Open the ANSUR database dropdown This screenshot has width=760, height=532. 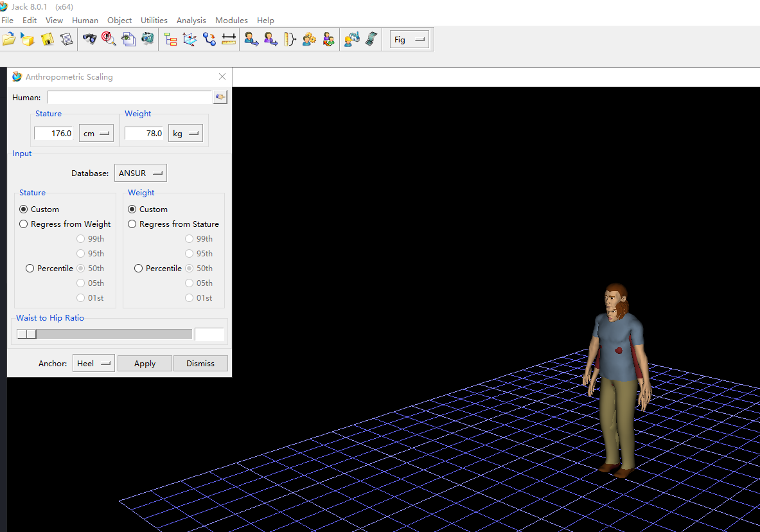pos(140,173)
